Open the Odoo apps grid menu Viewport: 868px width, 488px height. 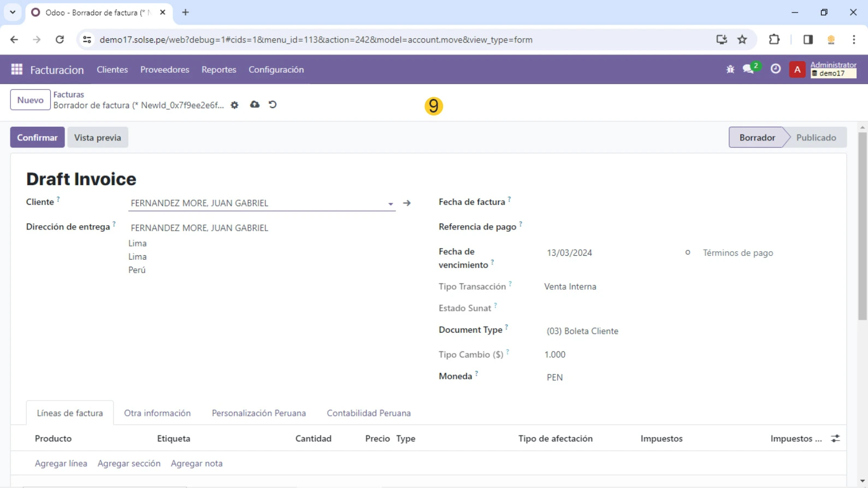17,69
